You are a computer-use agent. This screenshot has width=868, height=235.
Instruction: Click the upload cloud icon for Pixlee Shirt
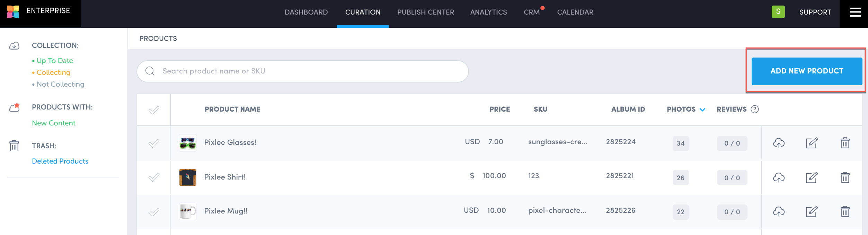tap(779, 177)
